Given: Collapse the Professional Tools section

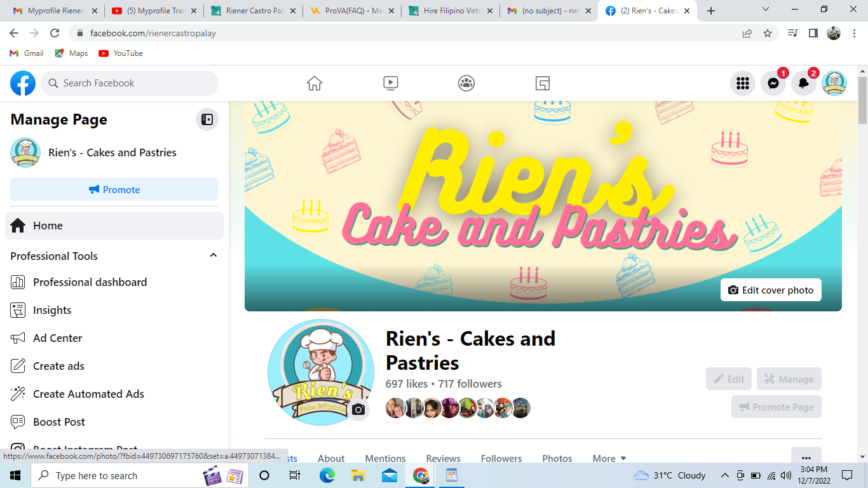Looking at the screenshot, I should [214, 255].
